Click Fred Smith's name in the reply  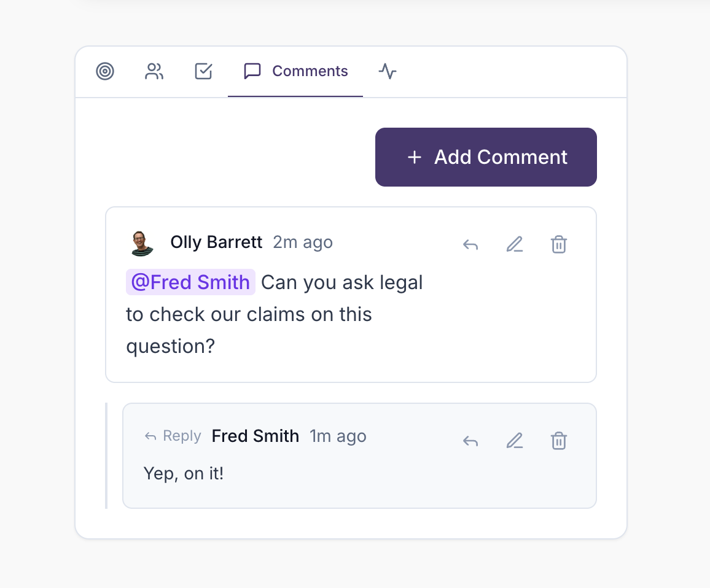[x=255, y=436]
